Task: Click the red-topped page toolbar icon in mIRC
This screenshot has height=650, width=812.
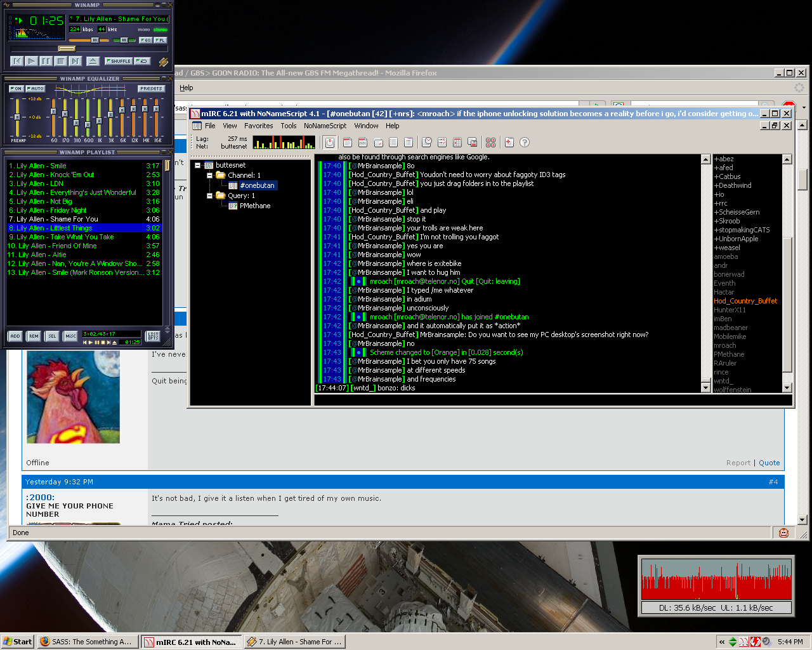Action: (x=348, y=142)
